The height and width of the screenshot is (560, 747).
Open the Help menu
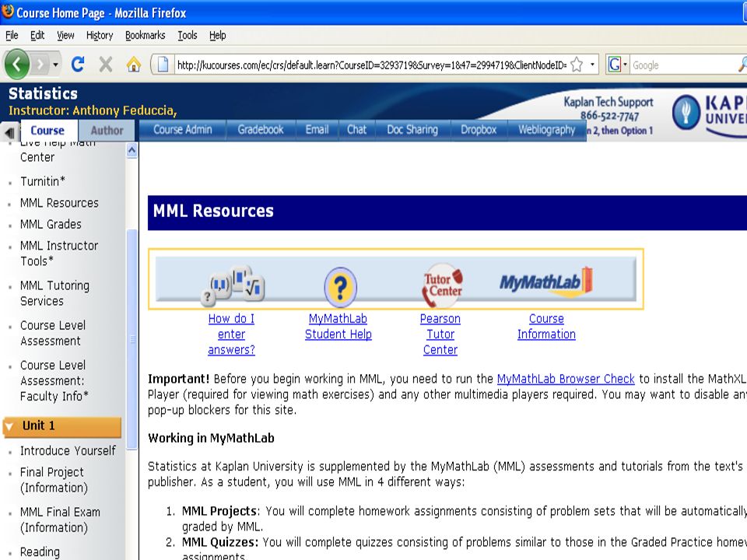[217, 35]
